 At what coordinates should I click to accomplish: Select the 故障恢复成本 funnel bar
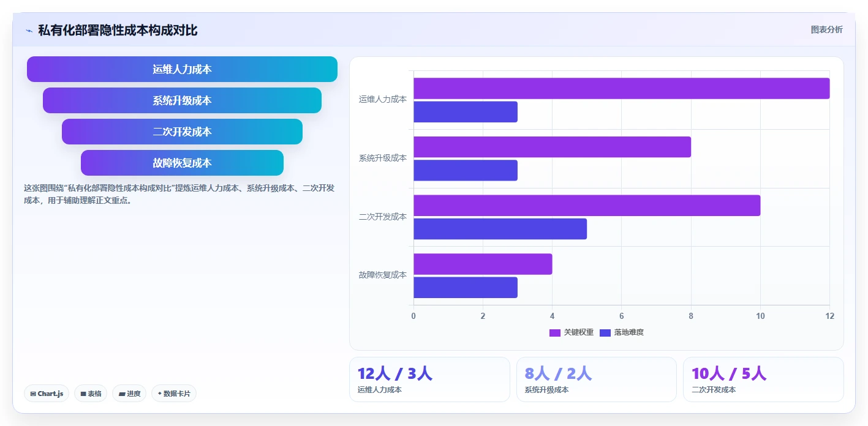pyautogui.click(x=182, y=163)
